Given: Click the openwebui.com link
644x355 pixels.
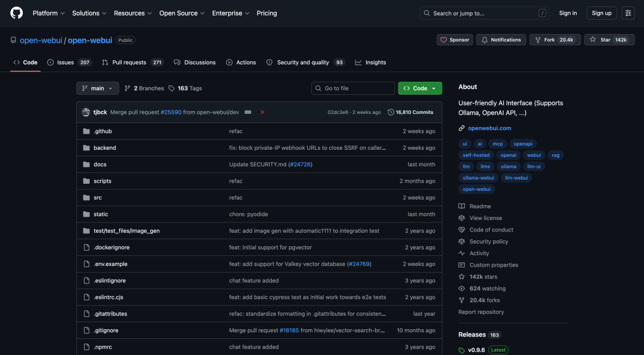Looking at the screenshot, I should point(490,128).
